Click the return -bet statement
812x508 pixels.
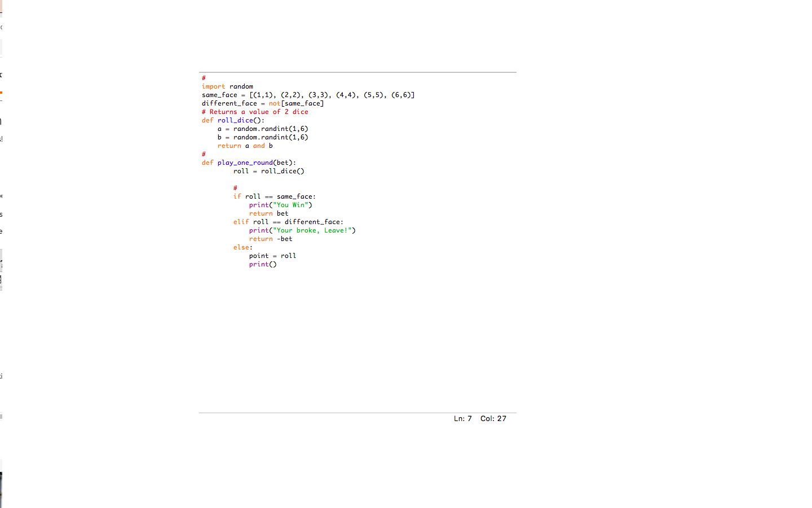[271, 238]
